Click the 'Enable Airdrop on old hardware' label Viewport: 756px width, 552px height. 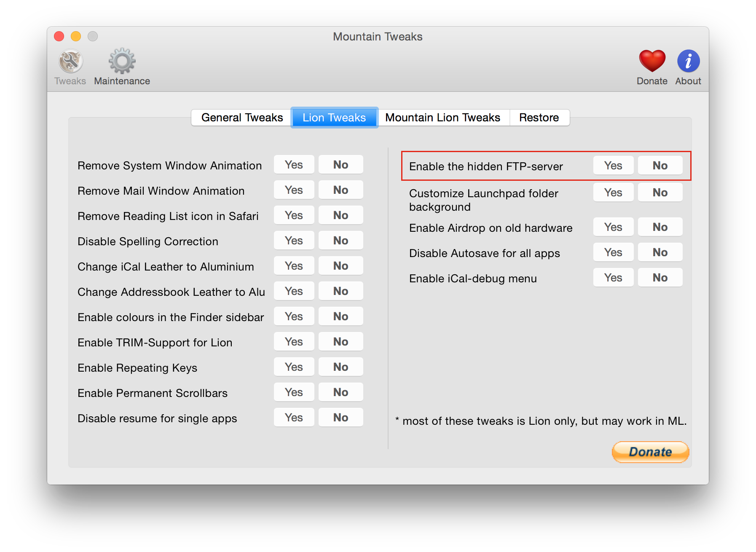(x=491, y=228)
